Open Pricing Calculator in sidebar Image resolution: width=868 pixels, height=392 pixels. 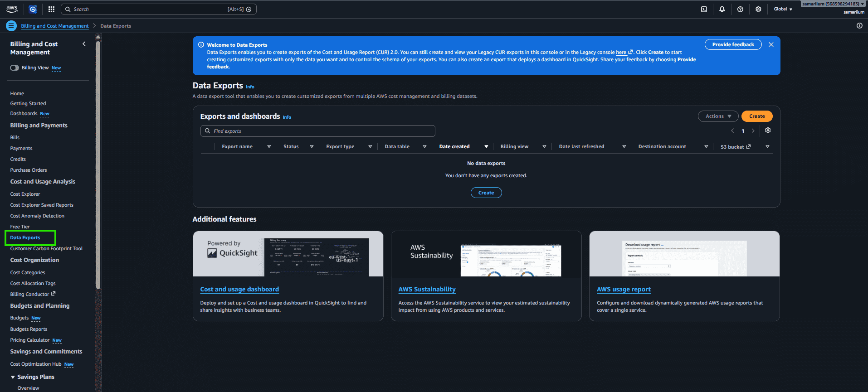[30, 340]
